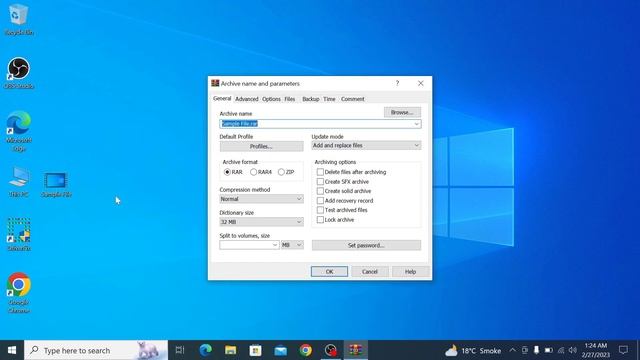Confirm archive creation with OK
This screenshot has height=360, width=640.
[x=329, y=272]
